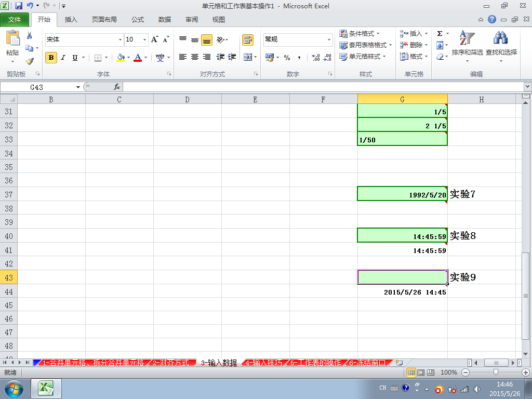Screen dimensions: 532x399
Task: Toggle Bold formatting button
Action: [x=51, y=58]
